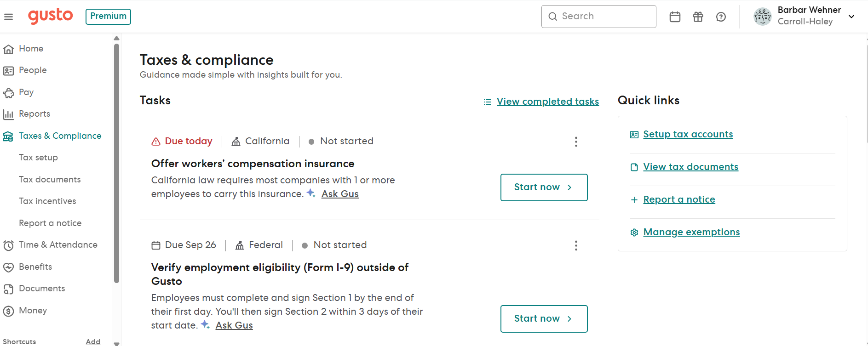
Task: Open options for workers' compensation task
Action: click(575, 142)
